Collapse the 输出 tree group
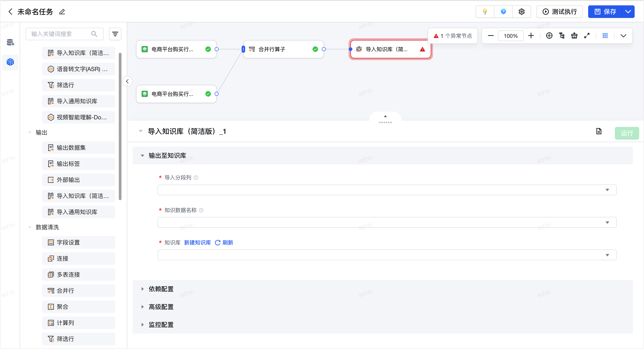Viewport: 644px width, 349px height. tap(29, 132)
